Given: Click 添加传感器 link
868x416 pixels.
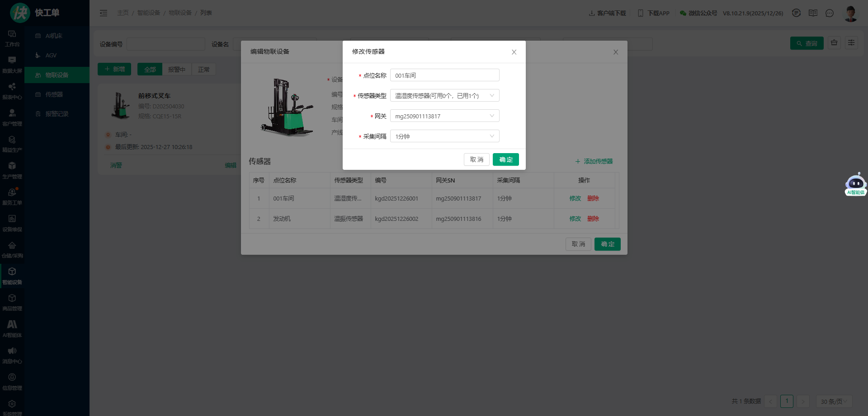Looking at the screenshot, I should 594,161.
